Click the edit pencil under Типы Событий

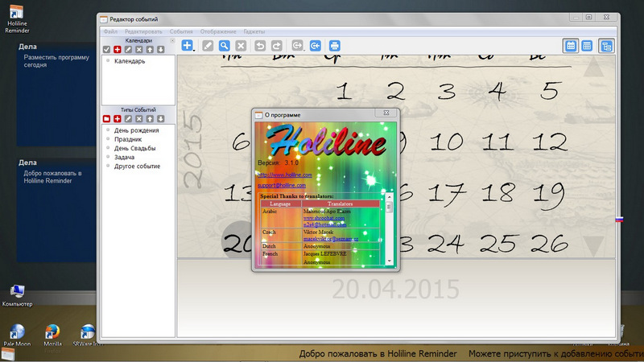tap(128, 118)
